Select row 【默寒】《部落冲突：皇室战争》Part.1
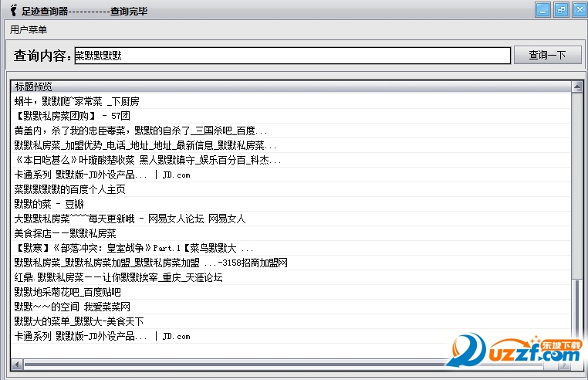The height and width of the screenshot is (380, 588). click(x=291, y=248)
